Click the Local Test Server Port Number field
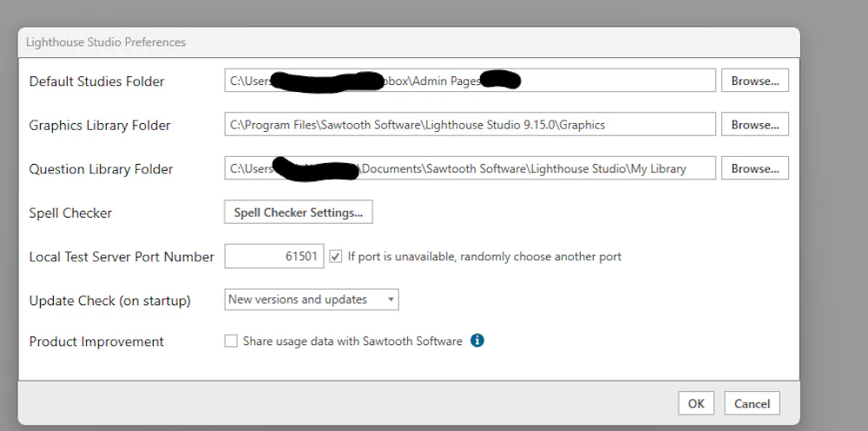Viewport: 868px width, 431px height. tap(274, 256)
